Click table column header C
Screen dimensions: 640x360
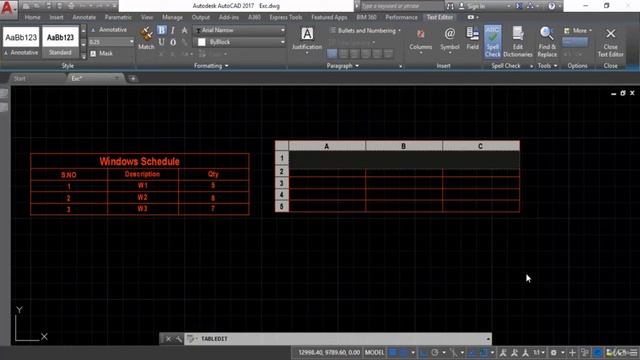point(481,146)
